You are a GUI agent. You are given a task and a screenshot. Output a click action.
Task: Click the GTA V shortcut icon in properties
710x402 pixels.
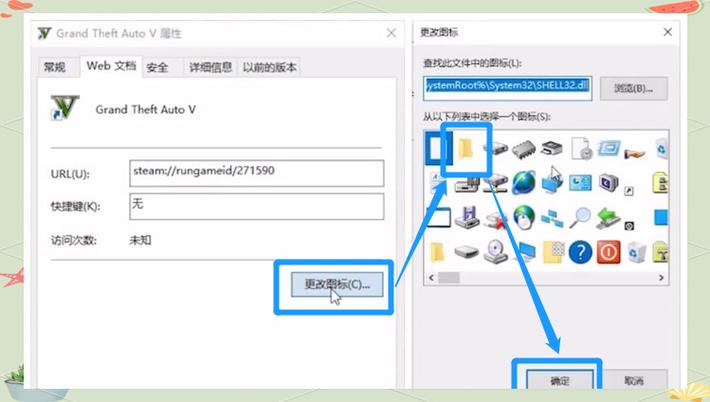point(65,108)
